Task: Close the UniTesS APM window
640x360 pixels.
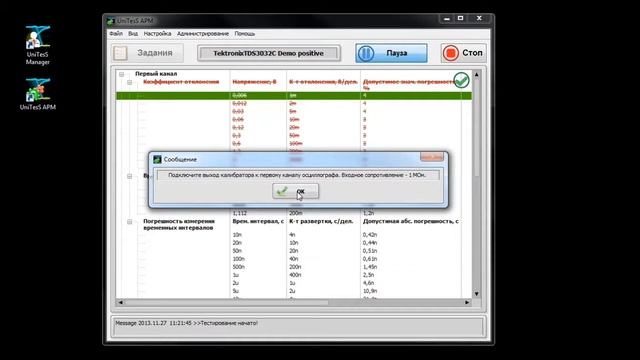Action: pos(479,19)
